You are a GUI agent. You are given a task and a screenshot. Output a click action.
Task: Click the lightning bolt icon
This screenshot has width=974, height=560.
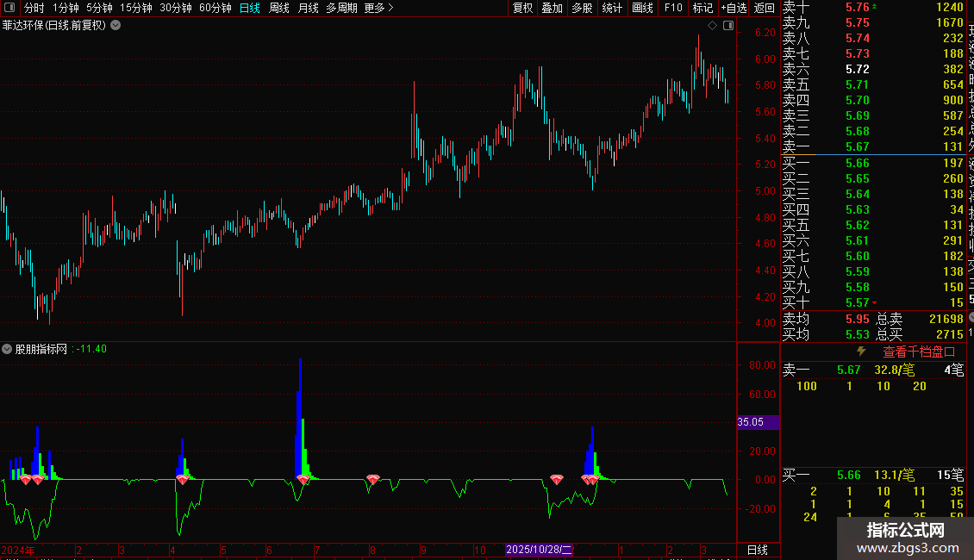[861, 352]
